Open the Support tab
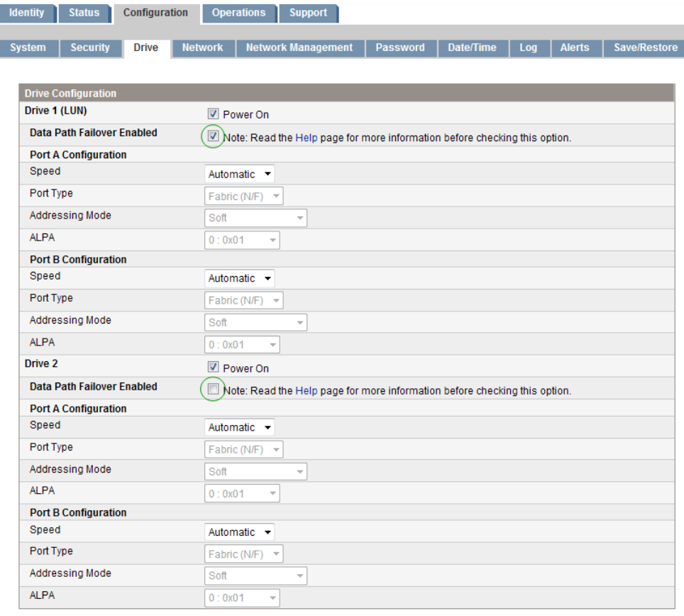Viewport: 684px width, 616px height. tap(308, 13)
